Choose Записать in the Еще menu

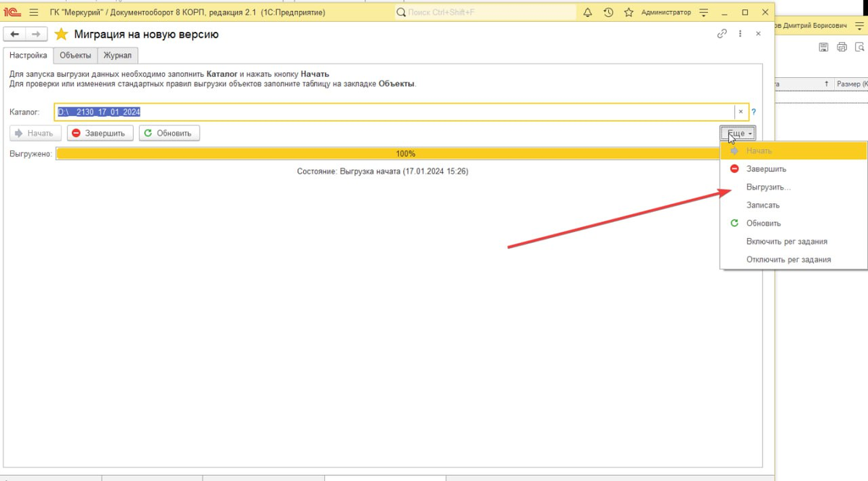pyautogui.click(x=793, y=205)
